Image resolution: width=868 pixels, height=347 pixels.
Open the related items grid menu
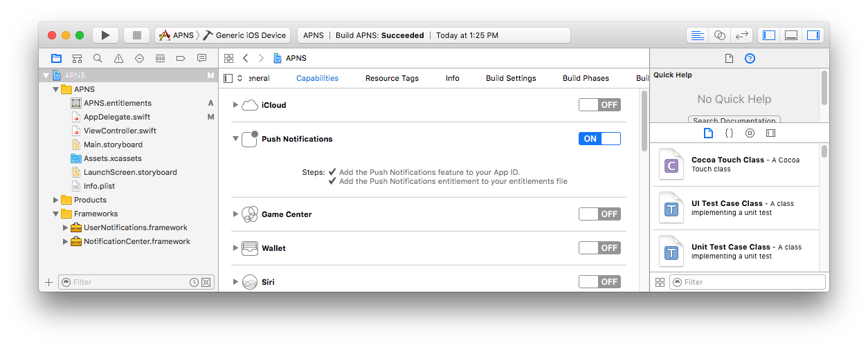[229, 58]
